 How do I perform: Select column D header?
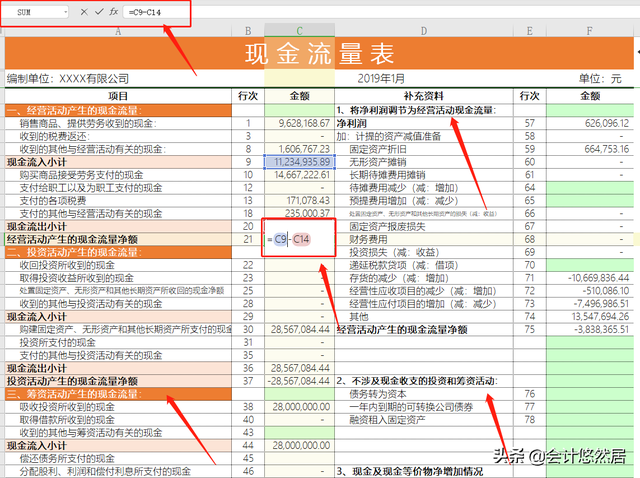coord(424,31)
